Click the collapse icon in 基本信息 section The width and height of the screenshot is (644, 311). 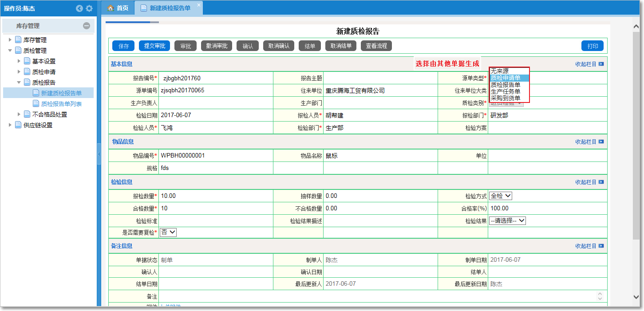(601, 64)
